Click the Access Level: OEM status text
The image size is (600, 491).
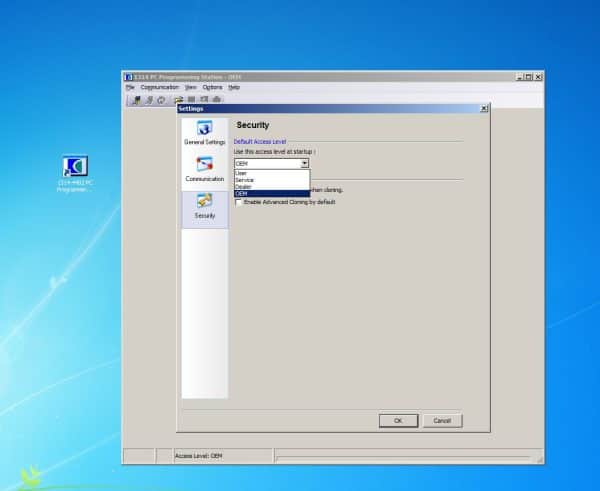199,456
